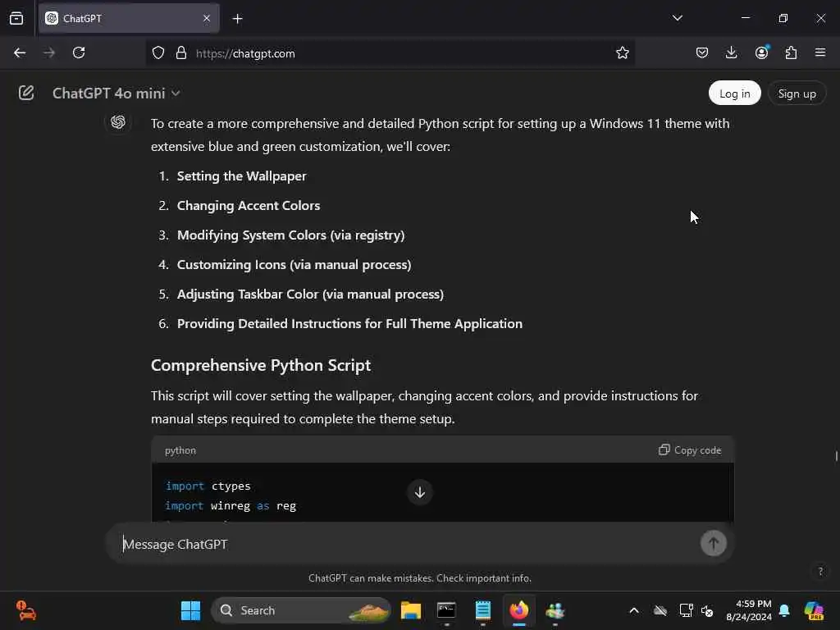Save page to Pocket
The image size is (840, 630).
point(702,53)
